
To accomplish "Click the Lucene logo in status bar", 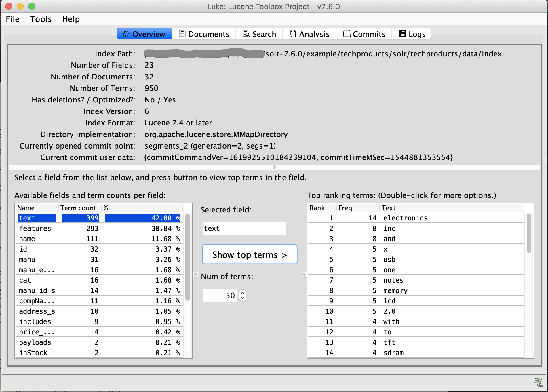I will coord(538,382).
